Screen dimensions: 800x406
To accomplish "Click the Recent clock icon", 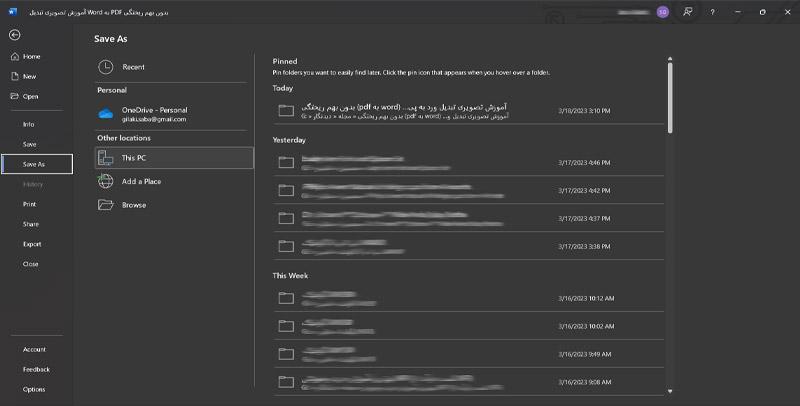I will [x=106, y=67].
